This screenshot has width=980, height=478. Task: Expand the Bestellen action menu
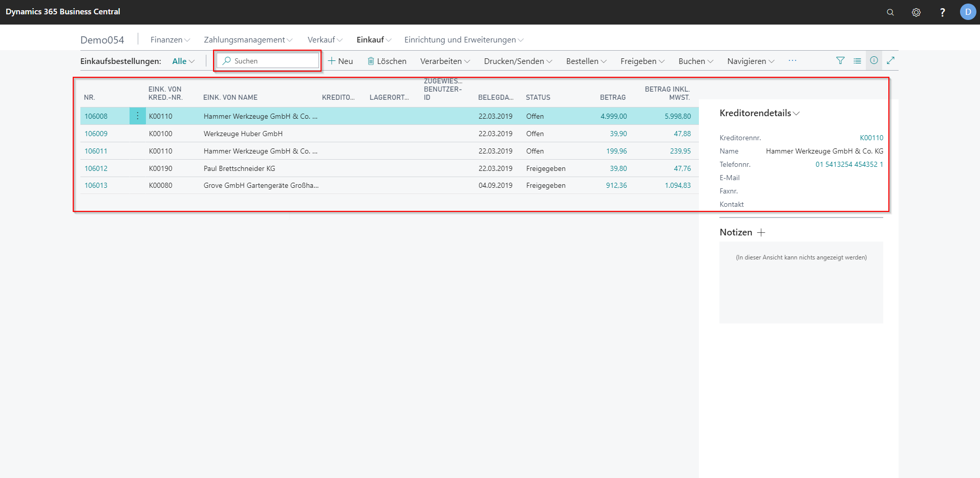(586, 61)
